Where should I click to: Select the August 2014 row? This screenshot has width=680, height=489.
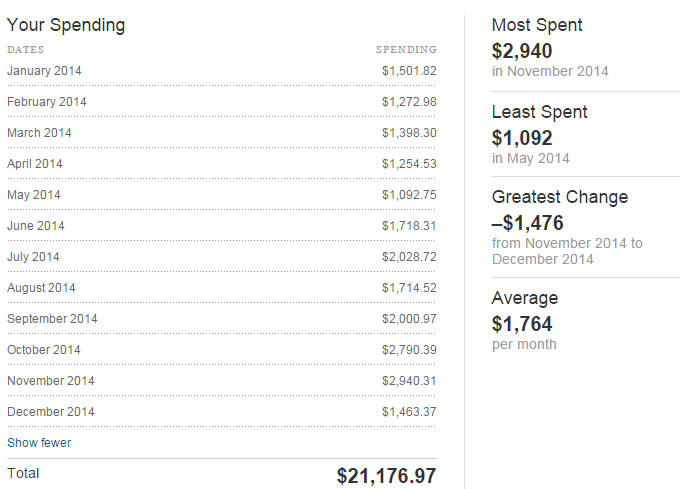point(222,288)
